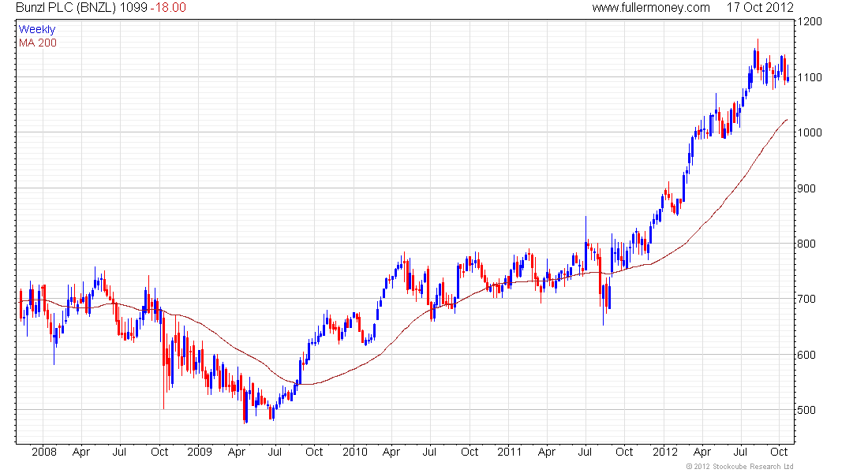Select the MA 200 legend label

click(38, 43)
